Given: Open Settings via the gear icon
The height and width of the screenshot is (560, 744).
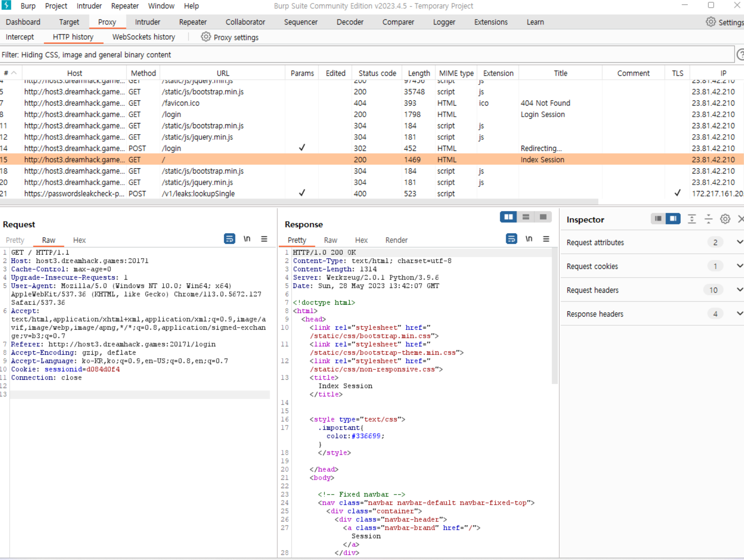Looking at the screenshot, I should click(711, 22).
